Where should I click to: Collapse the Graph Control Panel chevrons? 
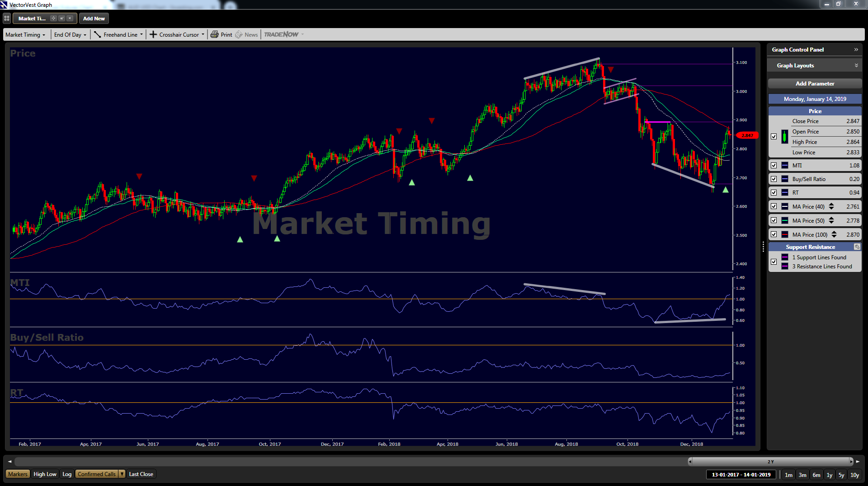point(856,50)
